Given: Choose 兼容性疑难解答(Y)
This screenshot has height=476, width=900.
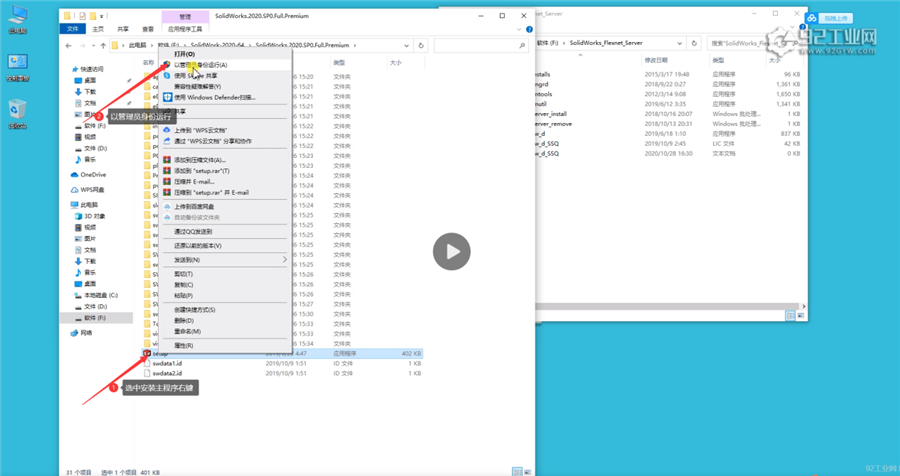Looking at the screenshot, I should pyautogui.click(x=197, y=87).
